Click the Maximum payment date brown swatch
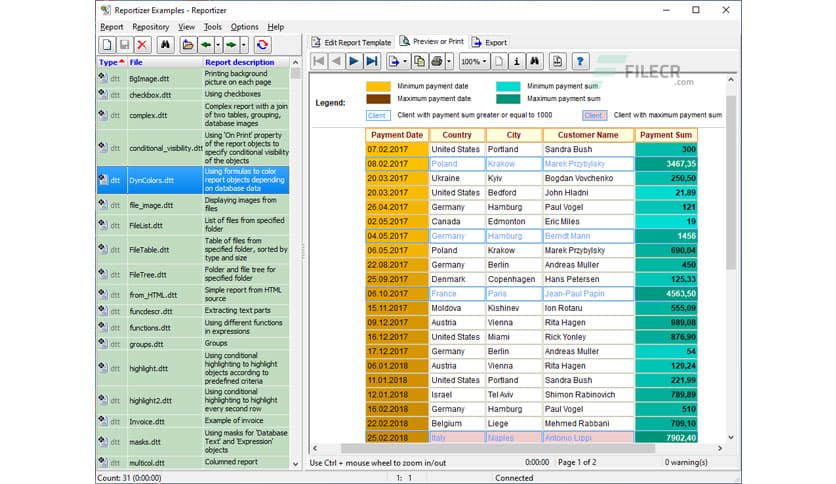This screenshot has width=836, height=484. tap(378, 99)
